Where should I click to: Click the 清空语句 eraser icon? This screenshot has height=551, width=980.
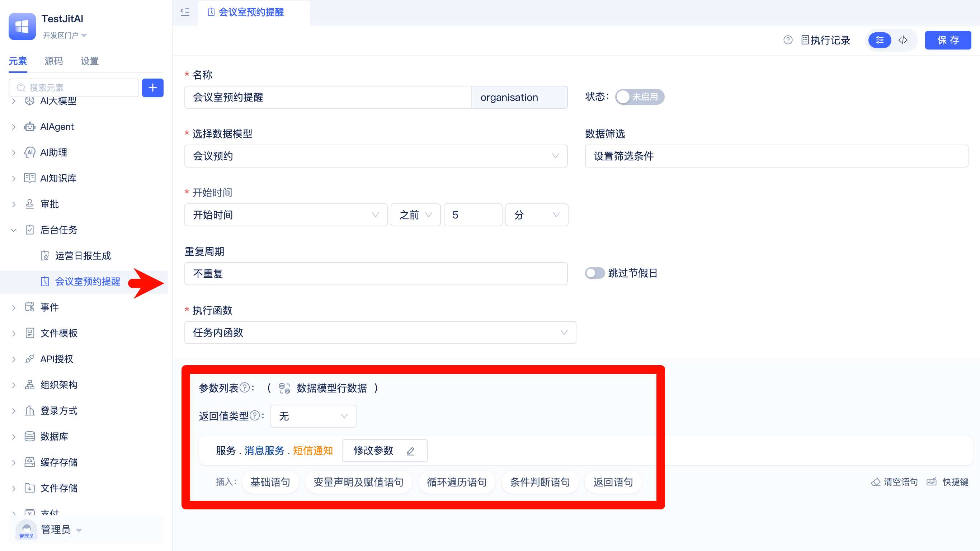pos(875,482)
